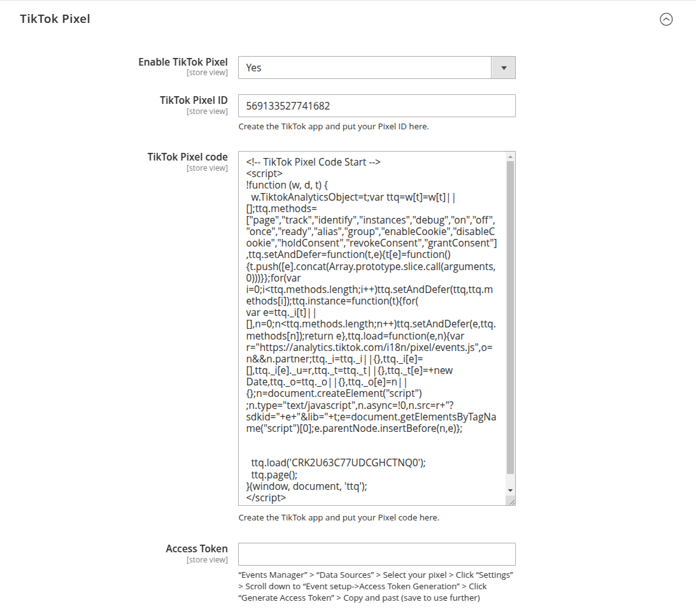This screenshot has width=696, height=616.
Task: Click the Enable TikTok Pixel field label
Action: click(x=183, y=61)
